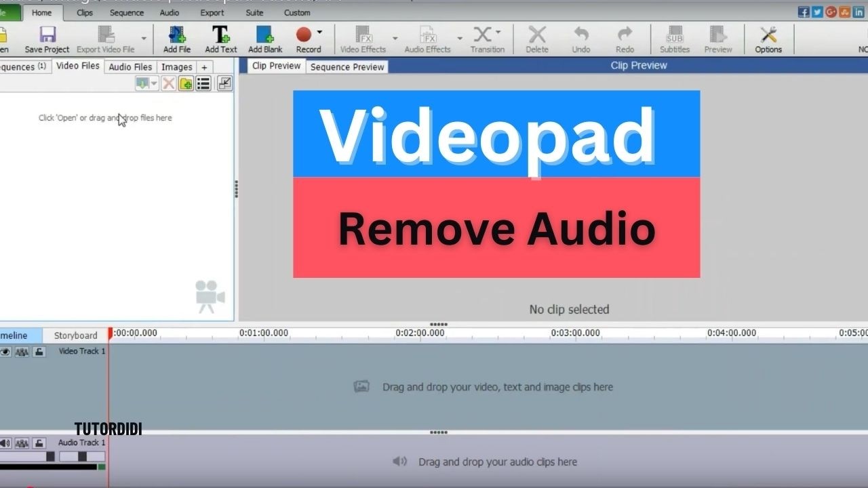Switch to the Images bin tab

(x=176, y=66)
